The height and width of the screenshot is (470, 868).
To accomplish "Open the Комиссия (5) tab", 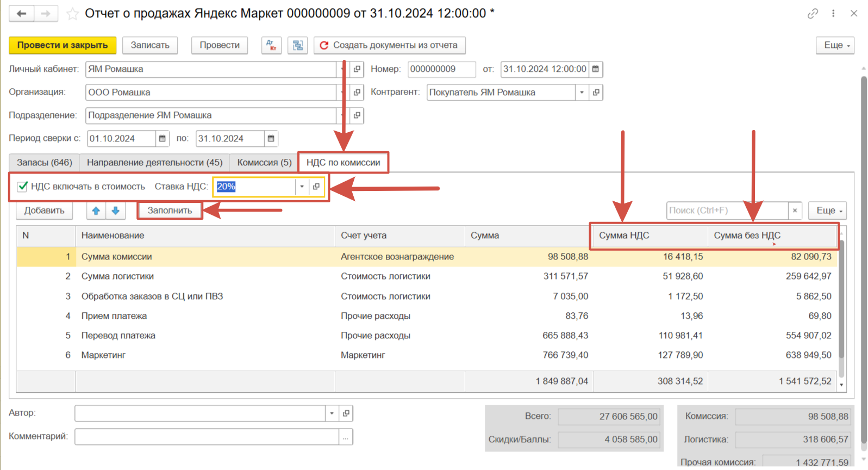I will [264, 163].
